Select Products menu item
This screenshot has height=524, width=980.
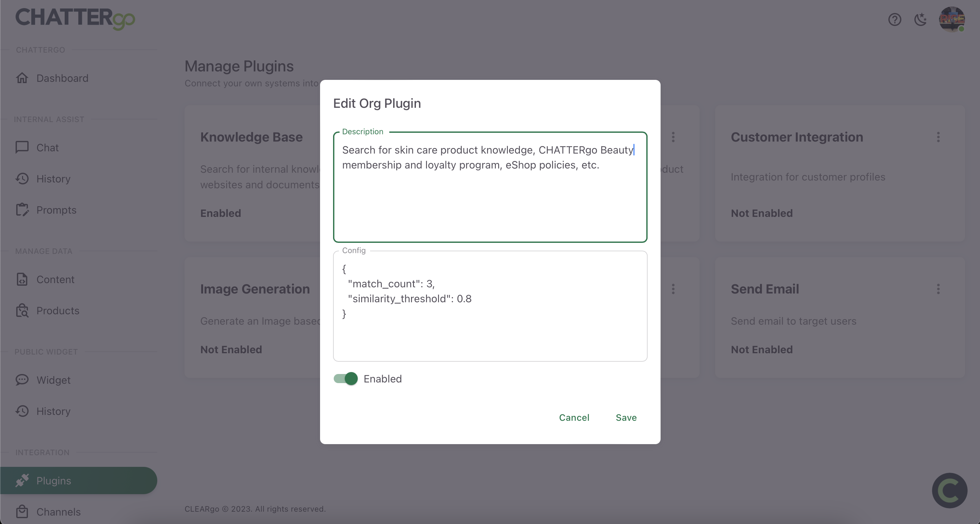[58, 310]
